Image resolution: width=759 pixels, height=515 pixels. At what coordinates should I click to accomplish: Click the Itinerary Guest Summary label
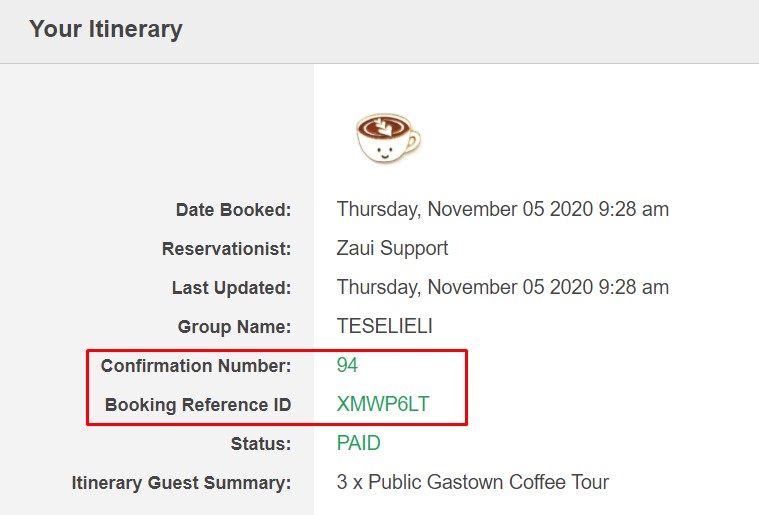(182, 483)
